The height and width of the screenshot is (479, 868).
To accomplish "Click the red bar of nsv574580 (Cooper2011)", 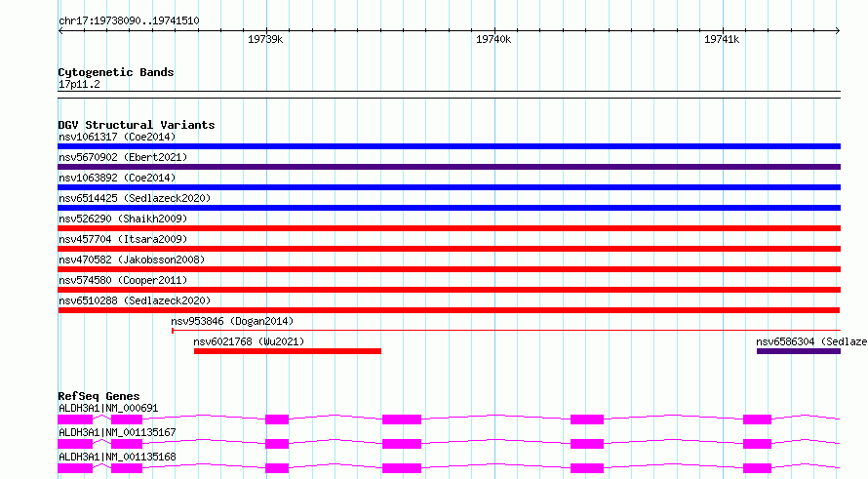I will (x=449, y=290).
